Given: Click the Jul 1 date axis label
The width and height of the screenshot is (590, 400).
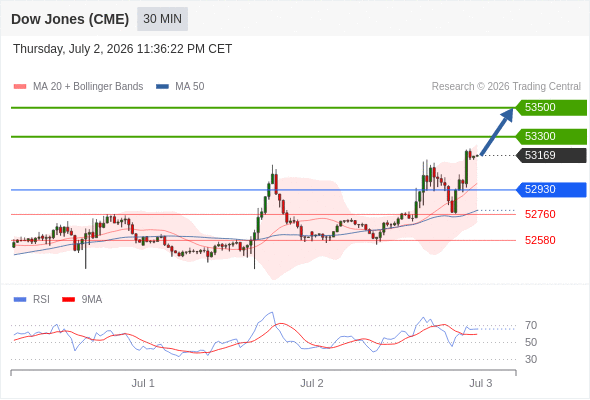Looking at the screenshot, I should coord(143,383).
